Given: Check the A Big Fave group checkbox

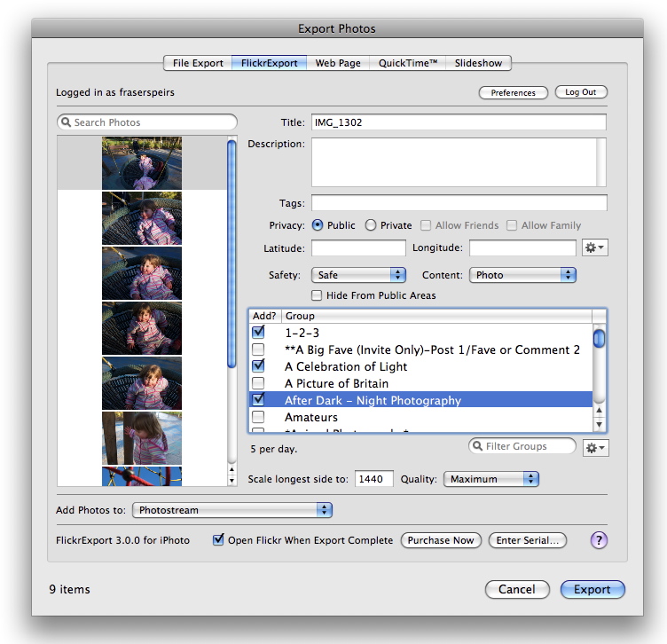Looking at the screenshot, I should (x=258, y=349).
